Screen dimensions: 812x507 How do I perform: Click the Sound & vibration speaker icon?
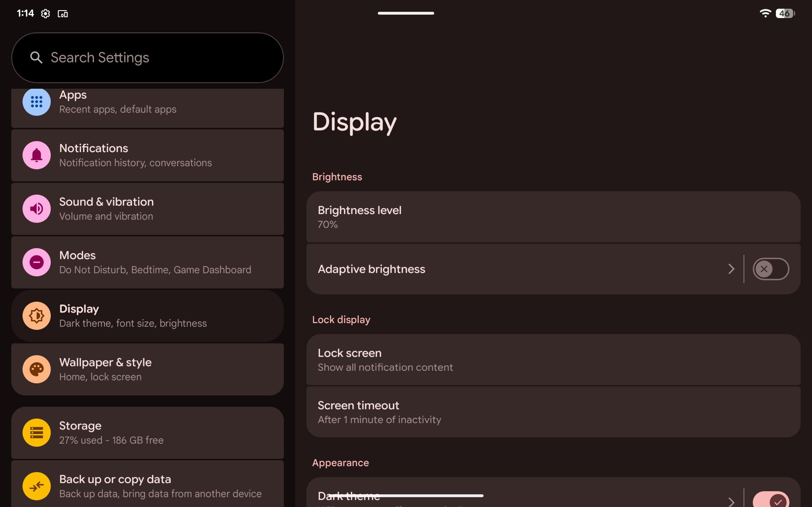coord(36,209)
